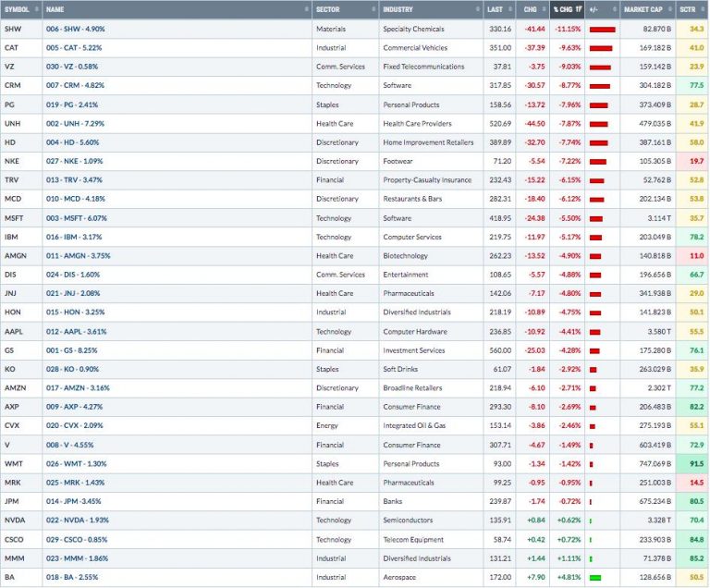Click the +4.81% change value for BA
Viewport: 710px width, 588px height.
tap(569, 577)
